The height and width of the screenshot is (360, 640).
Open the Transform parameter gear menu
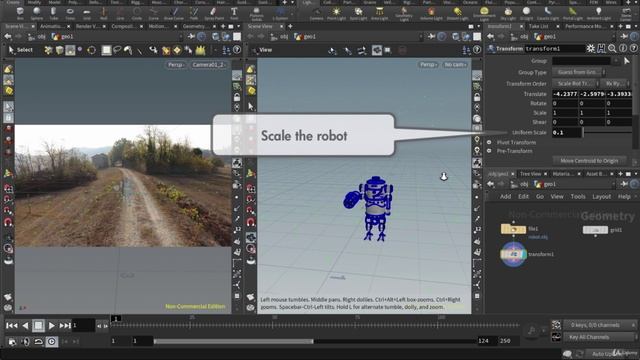pyautogui.click(x=591, y=49)
